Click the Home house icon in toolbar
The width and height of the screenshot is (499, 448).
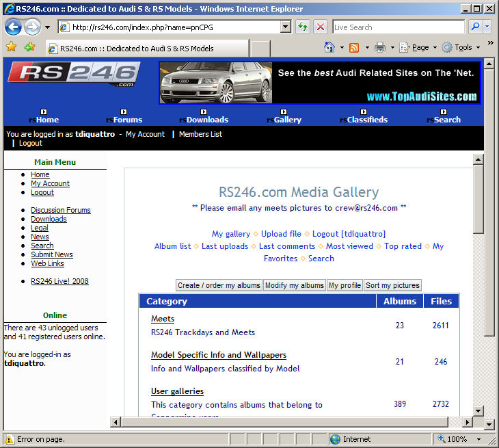(x=329, y=47)
